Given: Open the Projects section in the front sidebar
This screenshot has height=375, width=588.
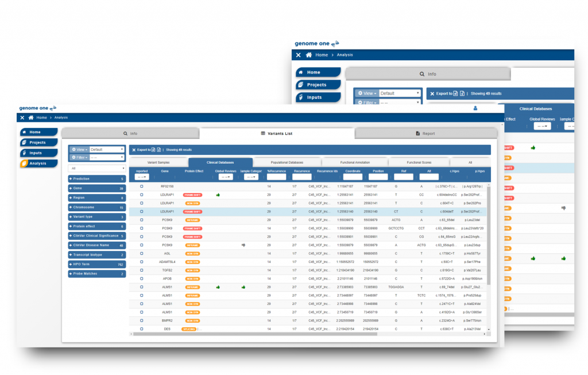Looking at the screenshot, I should pos(38,142).
